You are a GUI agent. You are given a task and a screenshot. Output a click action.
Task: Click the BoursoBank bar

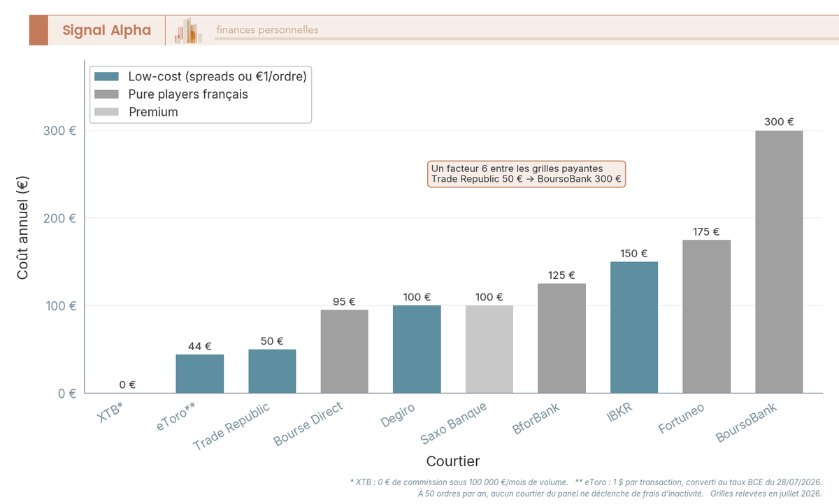[x=779, y=262]
